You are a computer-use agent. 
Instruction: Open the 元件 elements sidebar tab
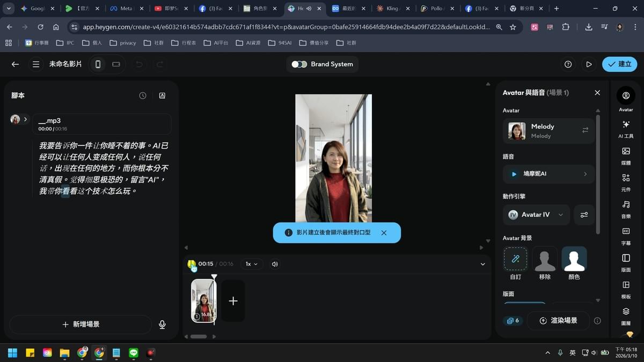pyautogui.click(x=626, y=182)
